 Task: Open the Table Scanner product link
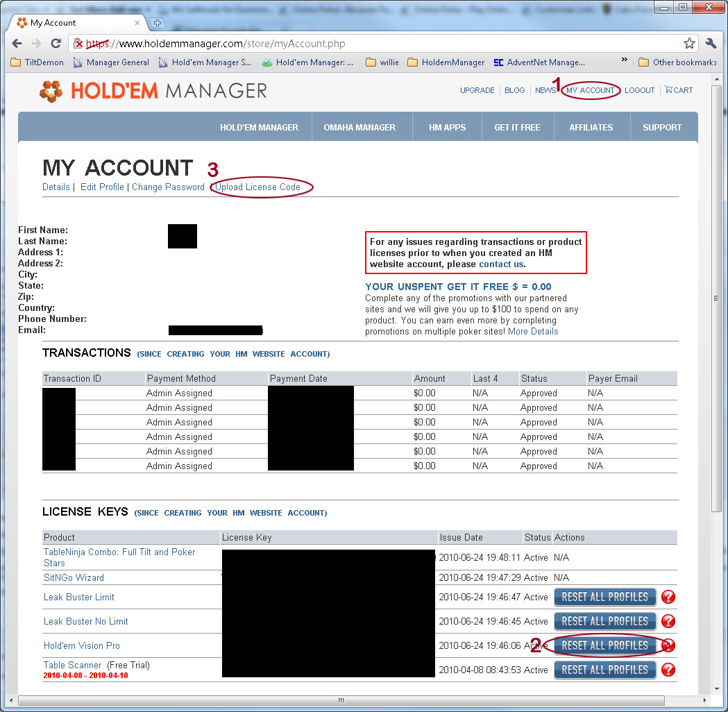pyautogui.click(x=72, y=665)
